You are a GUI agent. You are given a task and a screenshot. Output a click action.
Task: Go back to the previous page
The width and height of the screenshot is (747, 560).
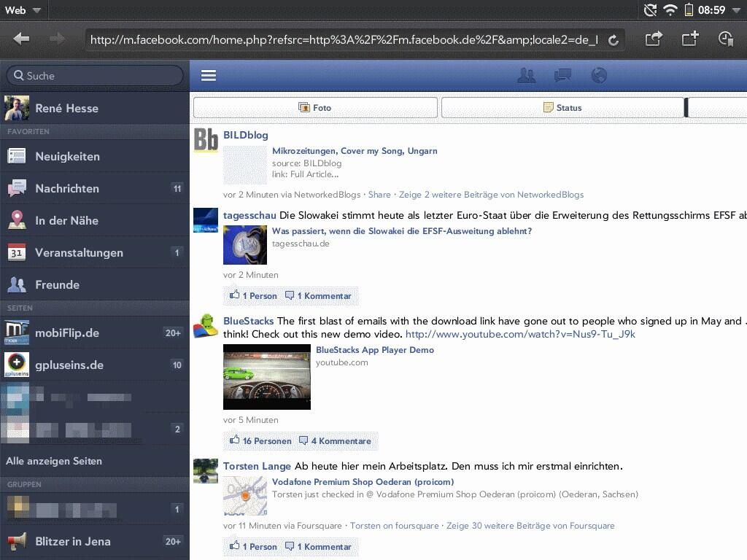[21, 39]
